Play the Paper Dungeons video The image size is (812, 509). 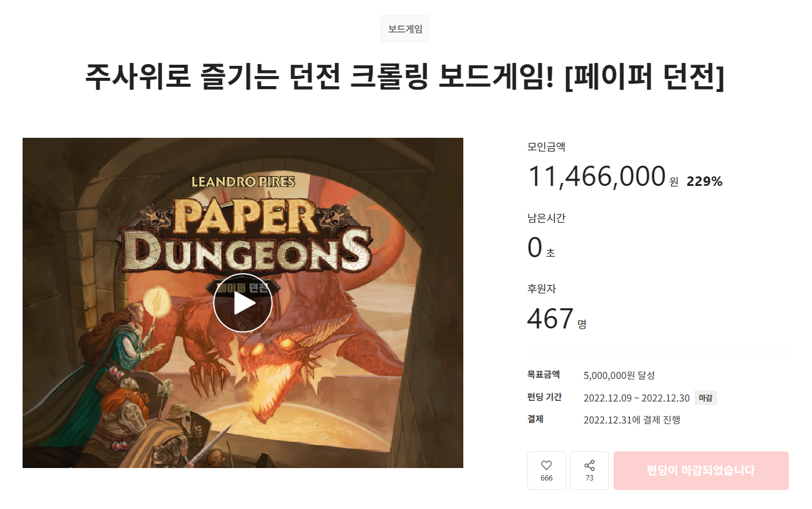click(242, 303)
